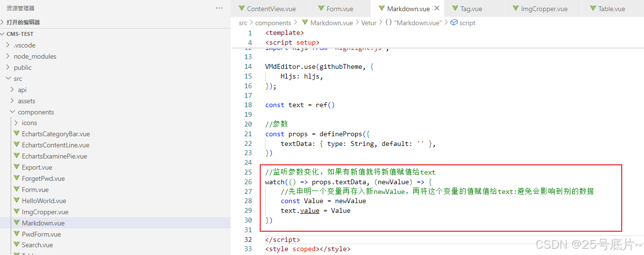Expand the .vscode folder chevron
Image resolution: width=644 pixels, height=255 pixels.
(x=8, y=45)
